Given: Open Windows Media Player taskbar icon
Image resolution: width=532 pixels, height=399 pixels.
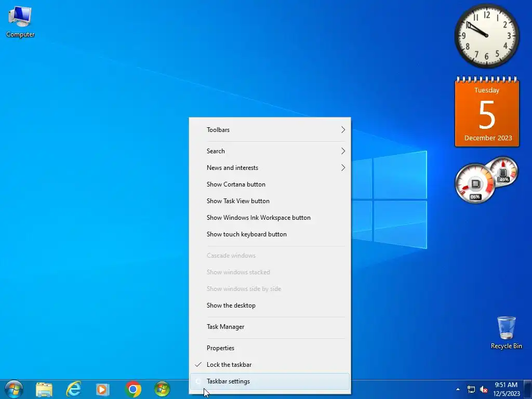Looking at the screenshot, I should pos(103,390).
